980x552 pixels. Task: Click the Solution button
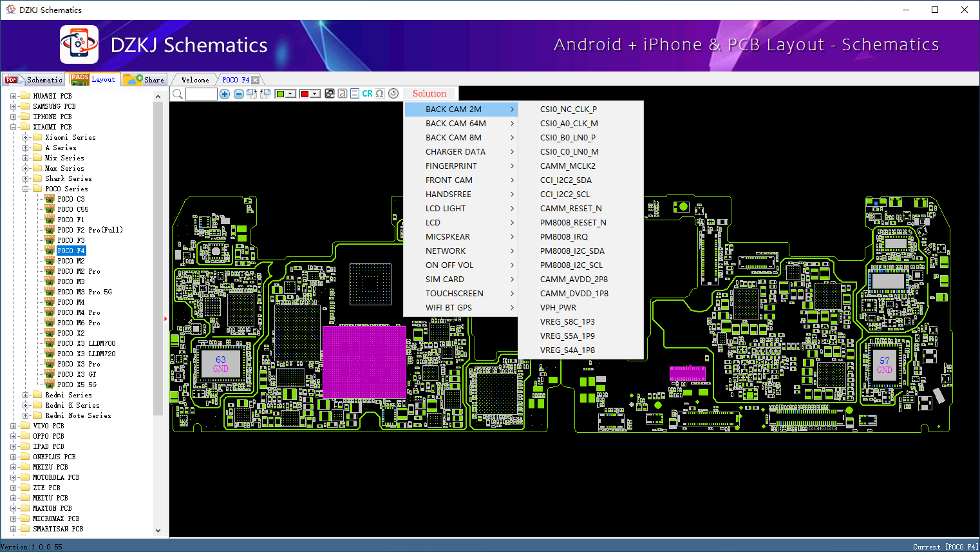(429, 93)
